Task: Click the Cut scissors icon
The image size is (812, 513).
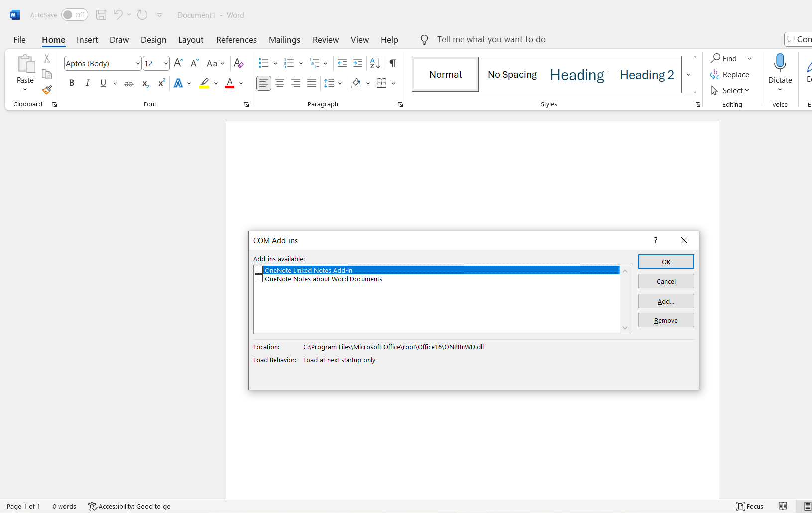Action: pos(47,59)
